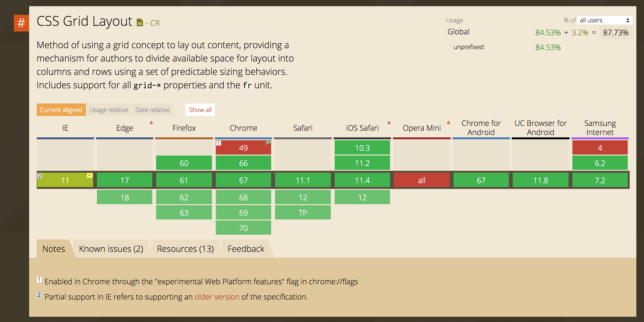Click the Edge column header
This screenshot has width=644, height=322.
(x=125, y=128)
